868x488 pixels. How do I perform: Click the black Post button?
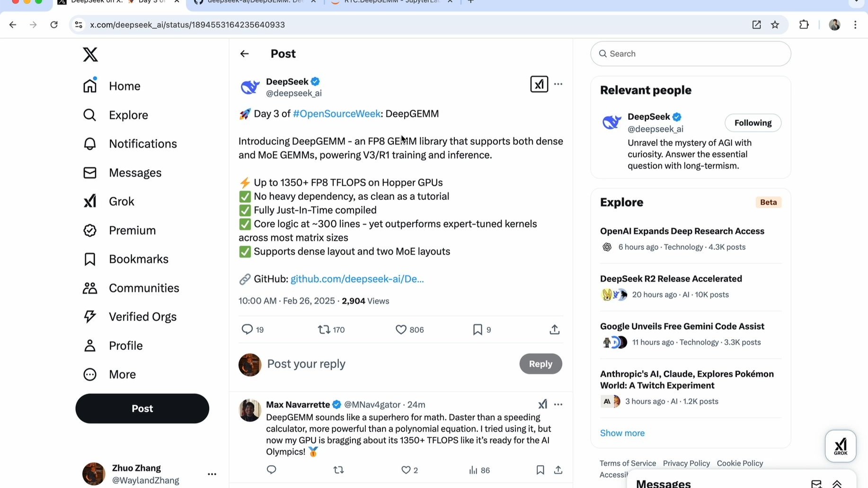click(x=142, y=408)
